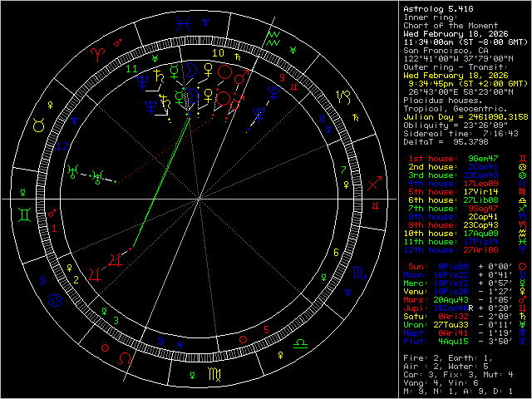
Task: Click the "Astrolog 5.41G" title text
Action: click(x=431, y=8)
